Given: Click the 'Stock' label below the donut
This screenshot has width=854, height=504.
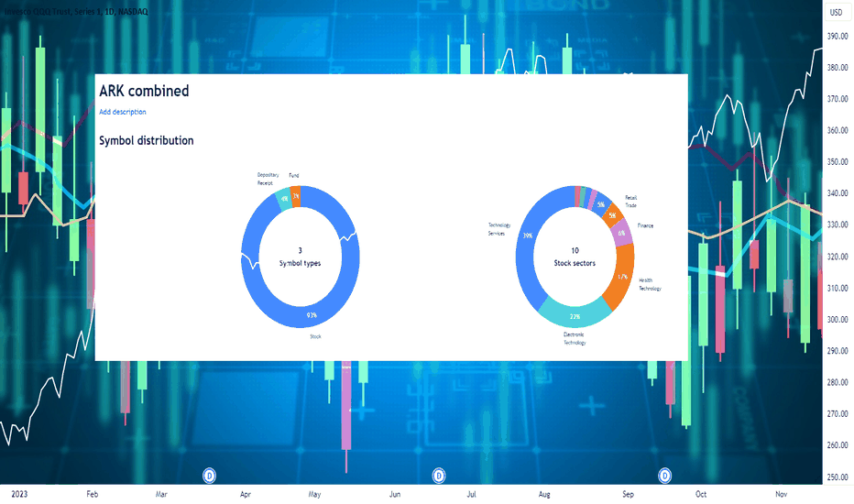Looking at the screenshot, I should click(315, 336).
